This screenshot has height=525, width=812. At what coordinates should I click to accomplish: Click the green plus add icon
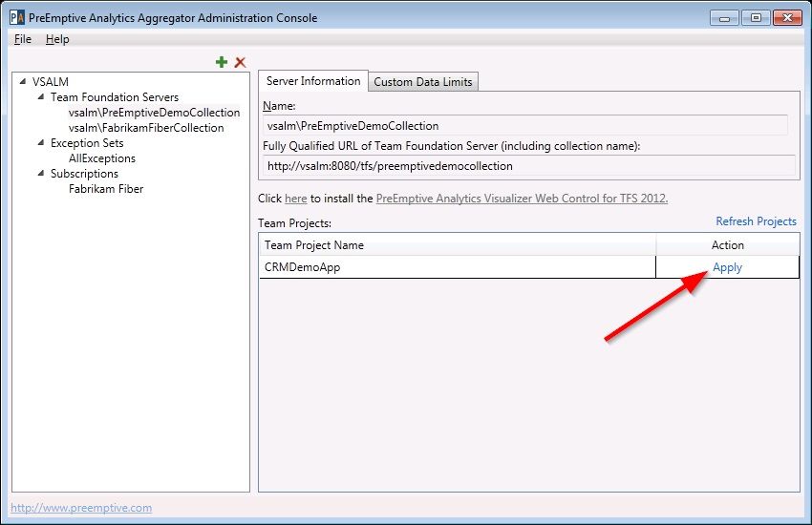pos(222,62)
